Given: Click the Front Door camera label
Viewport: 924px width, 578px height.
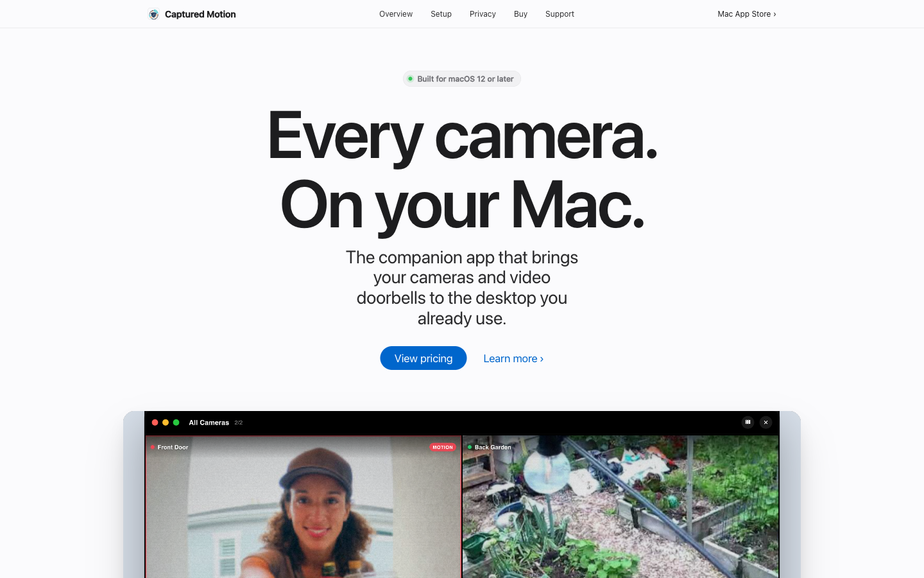Looking at the screenshot, I should tap(173, 447).
